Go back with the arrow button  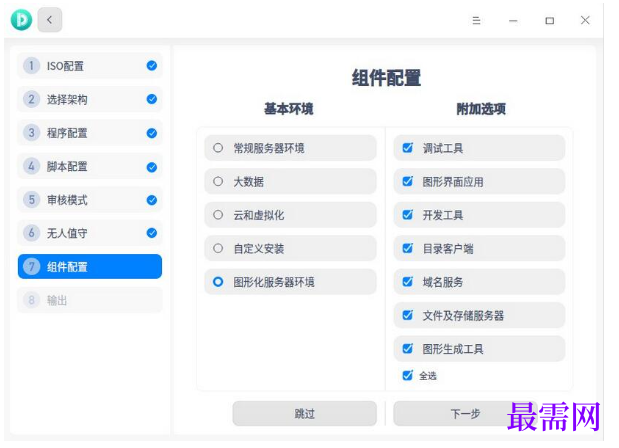50,20
